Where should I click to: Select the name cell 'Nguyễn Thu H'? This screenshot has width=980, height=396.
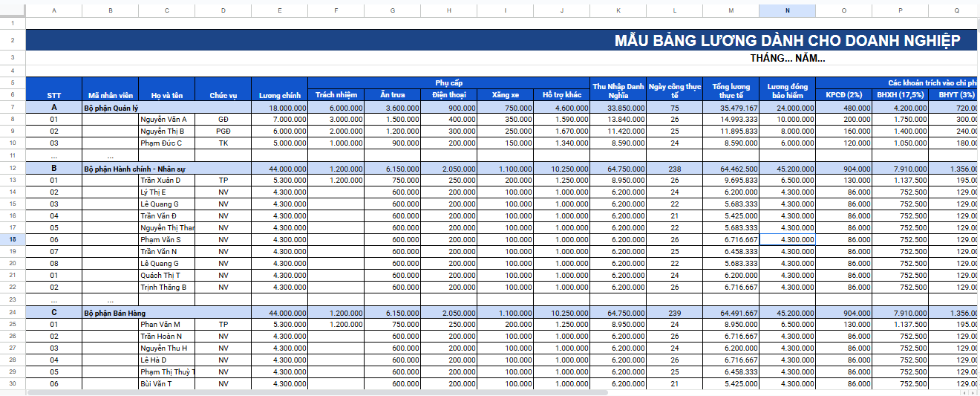click(x=166, y=348)
